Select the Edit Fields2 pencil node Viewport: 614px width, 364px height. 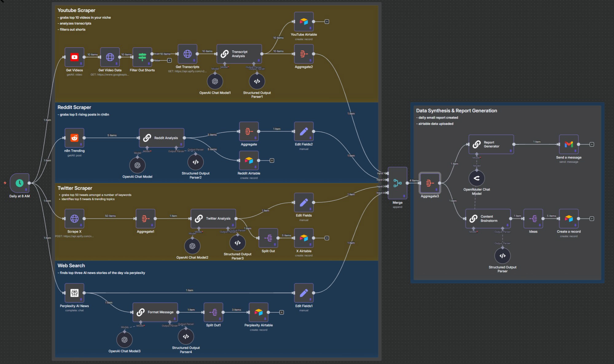point(303,131)
